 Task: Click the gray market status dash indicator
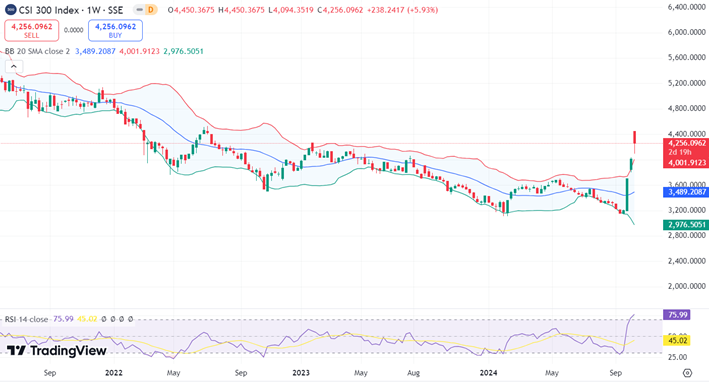[140, 9]
